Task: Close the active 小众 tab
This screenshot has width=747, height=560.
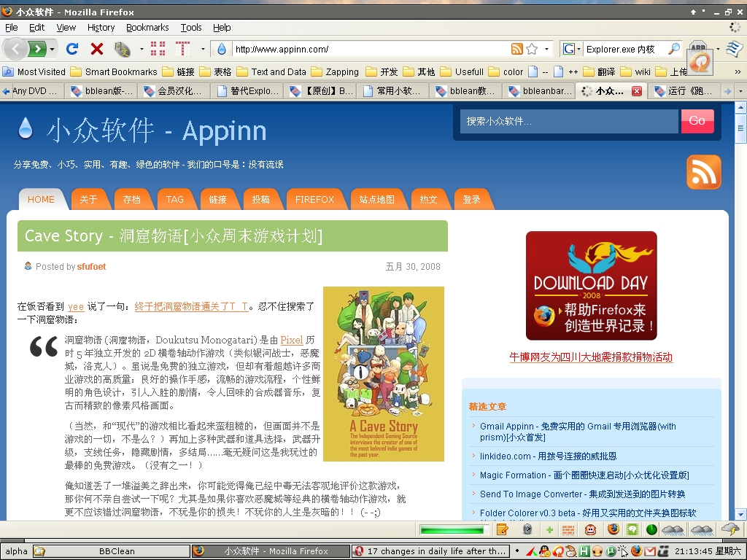Action: [636, 91]
